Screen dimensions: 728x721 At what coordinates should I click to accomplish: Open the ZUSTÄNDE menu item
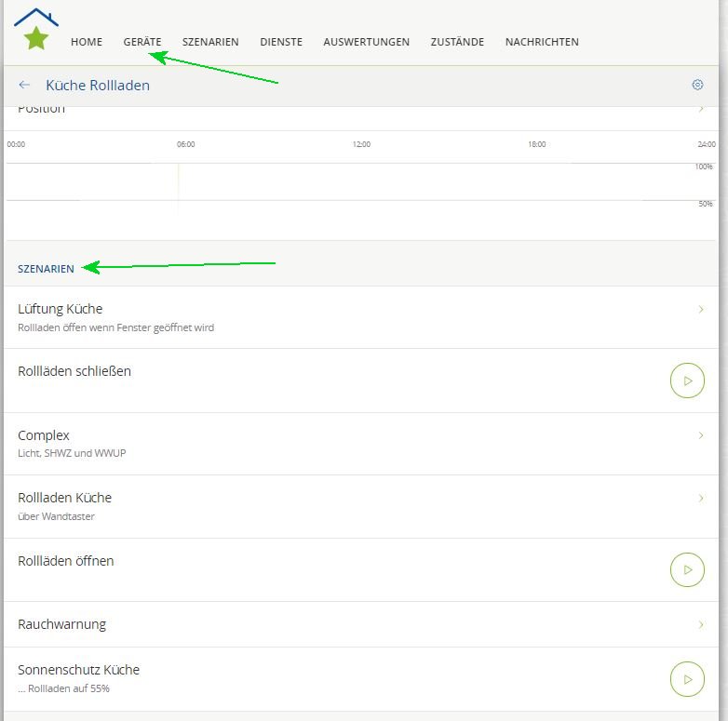pos(457,42)
